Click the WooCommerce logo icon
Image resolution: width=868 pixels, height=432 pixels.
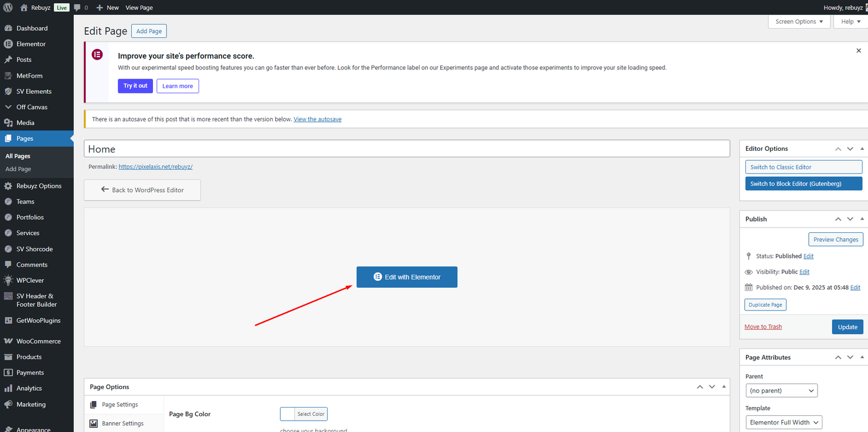click(x=8, y=341)
